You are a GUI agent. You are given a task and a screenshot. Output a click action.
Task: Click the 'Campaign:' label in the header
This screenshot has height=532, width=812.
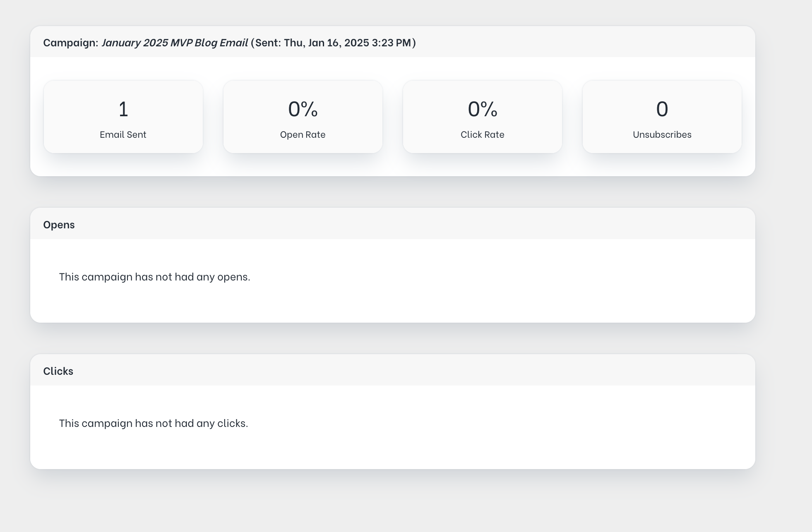[x=71, y=43]
